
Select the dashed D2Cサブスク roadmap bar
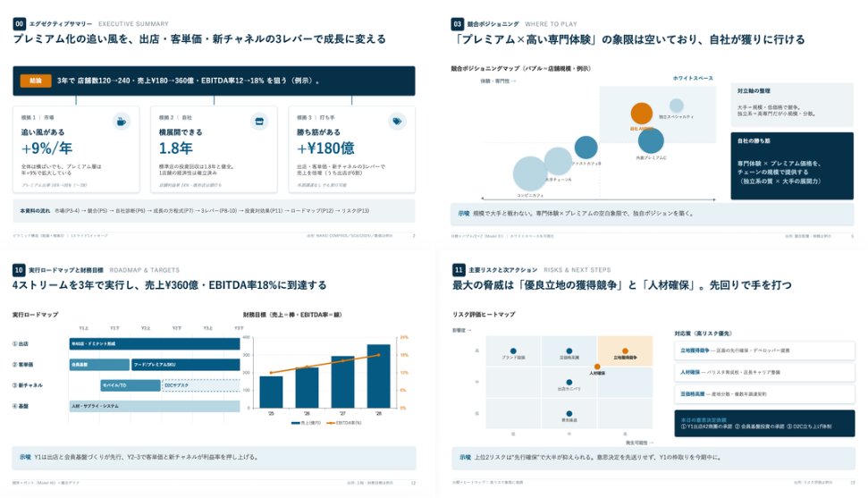pyautogui.click(x=200, y=385)
